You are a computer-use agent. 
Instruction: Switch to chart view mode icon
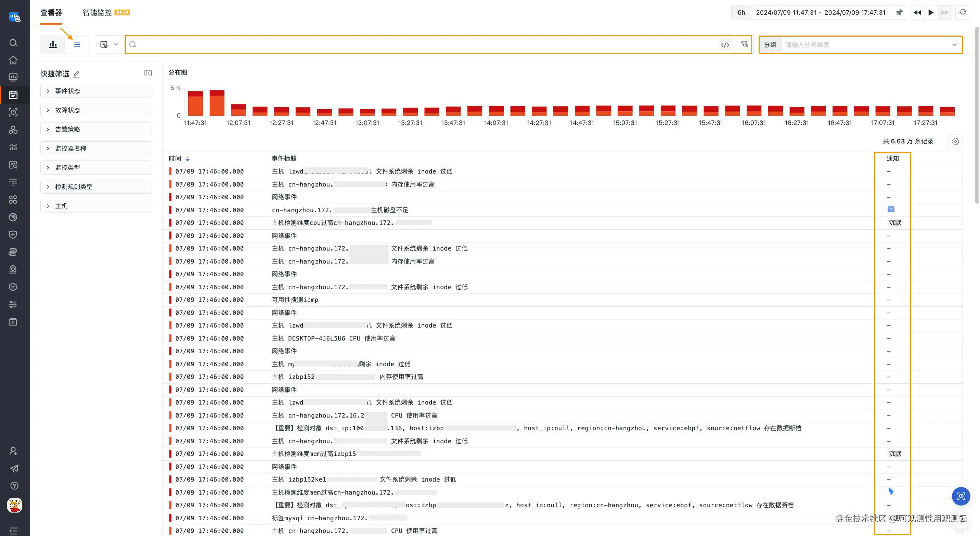pyautogui.click(x=53, y=44)
